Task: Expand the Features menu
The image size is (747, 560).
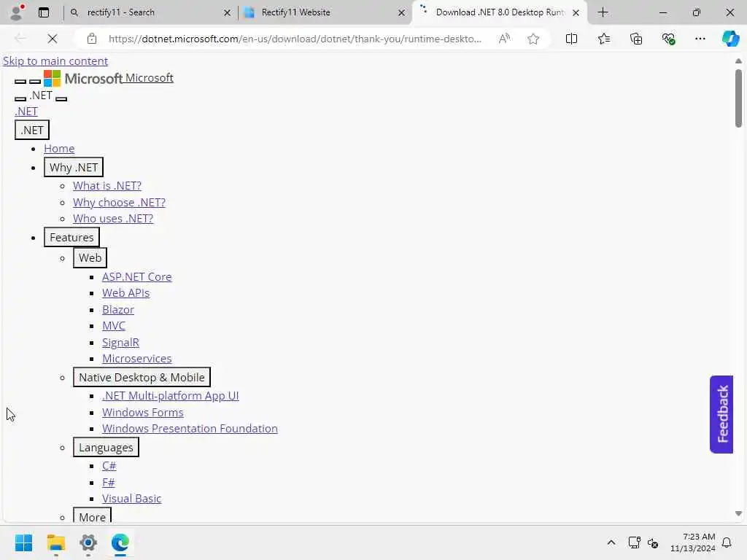Action: 71,237
